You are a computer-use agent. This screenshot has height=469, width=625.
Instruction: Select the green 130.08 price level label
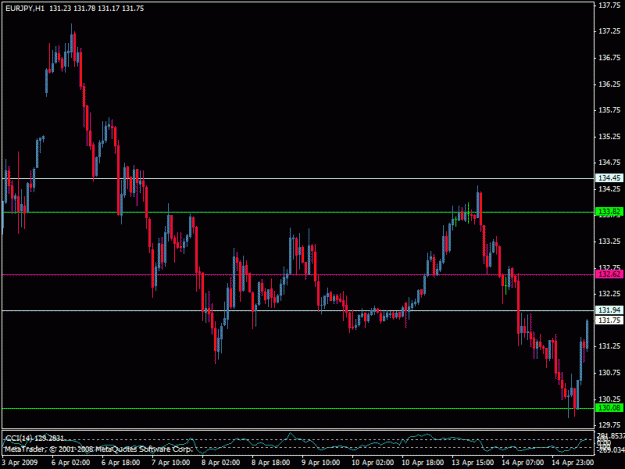click(609, 408)
